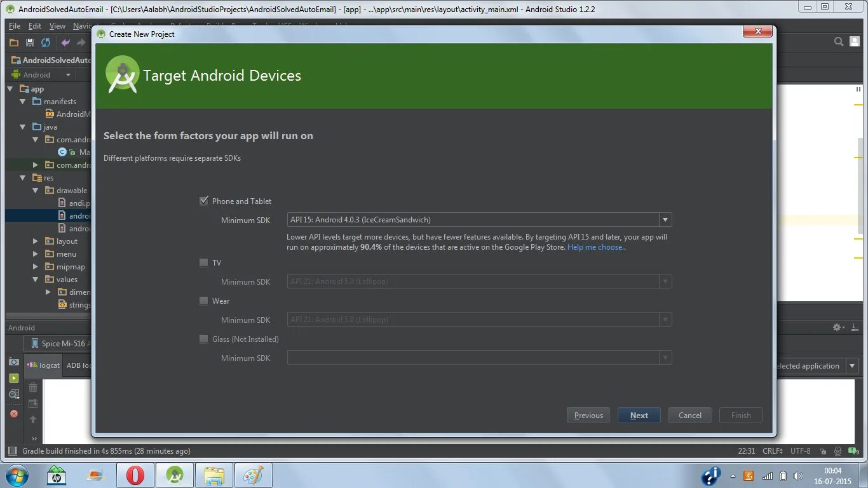
Task: Click the Save All toolbar icon
Action: pos(30,43)
